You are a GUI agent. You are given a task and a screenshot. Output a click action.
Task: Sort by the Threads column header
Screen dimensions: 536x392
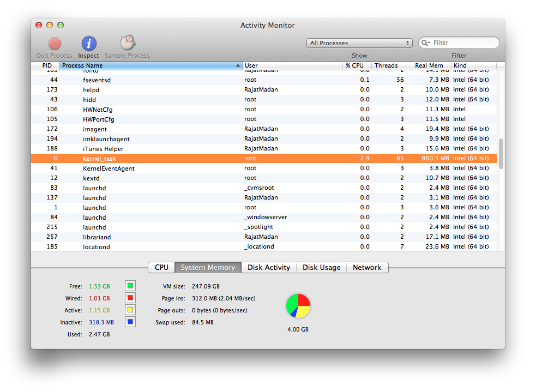pos(389,65)
